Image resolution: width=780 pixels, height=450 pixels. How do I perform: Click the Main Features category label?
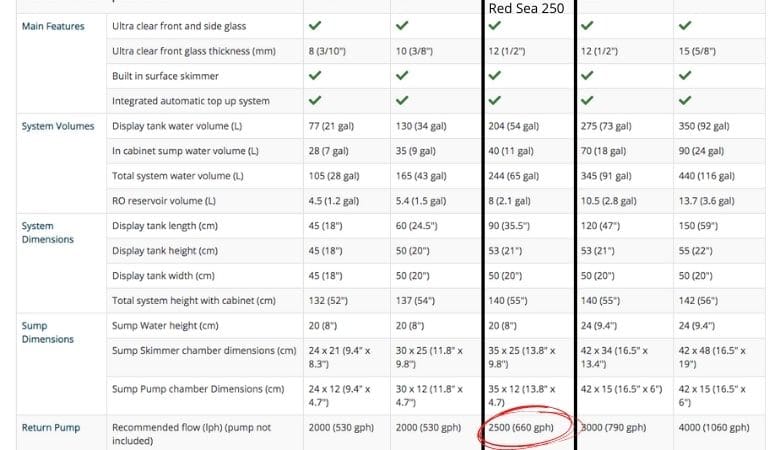tap(53, 26)
